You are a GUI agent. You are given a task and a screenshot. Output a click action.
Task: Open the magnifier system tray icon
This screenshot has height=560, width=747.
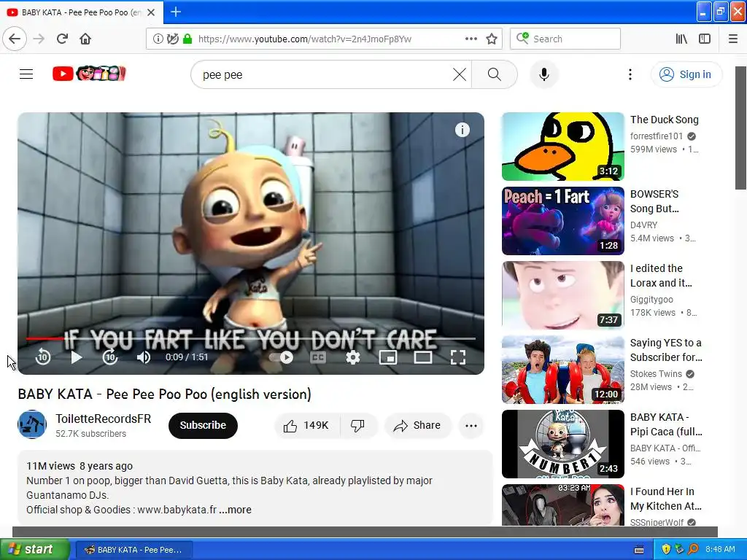693,549
